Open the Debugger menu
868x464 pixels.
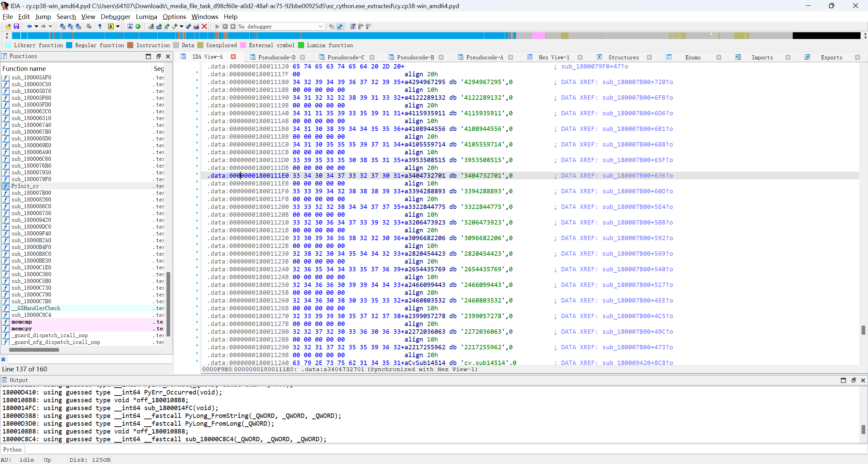(115, 17)
